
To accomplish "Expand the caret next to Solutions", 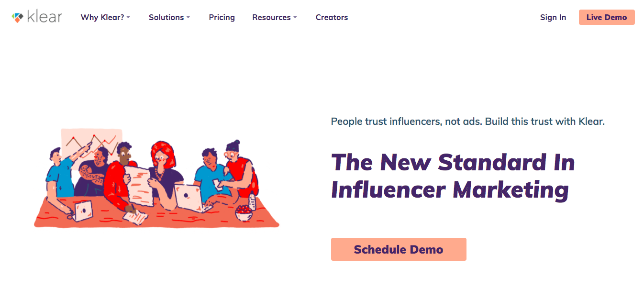I will tap(188, 18).
